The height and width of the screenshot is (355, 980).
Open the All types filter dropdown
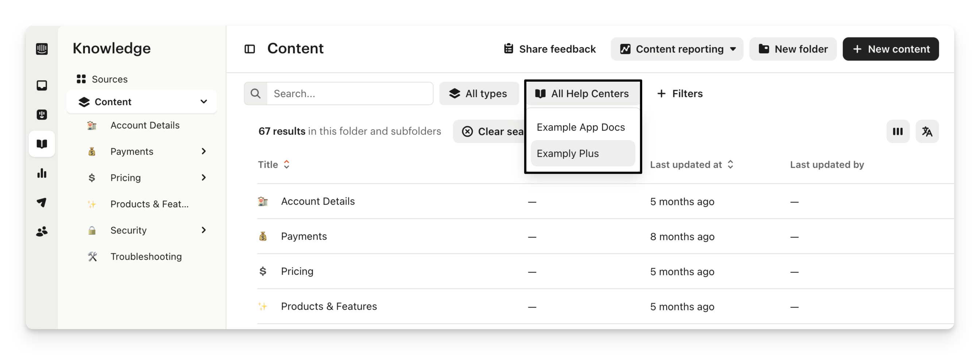[479, 94]
